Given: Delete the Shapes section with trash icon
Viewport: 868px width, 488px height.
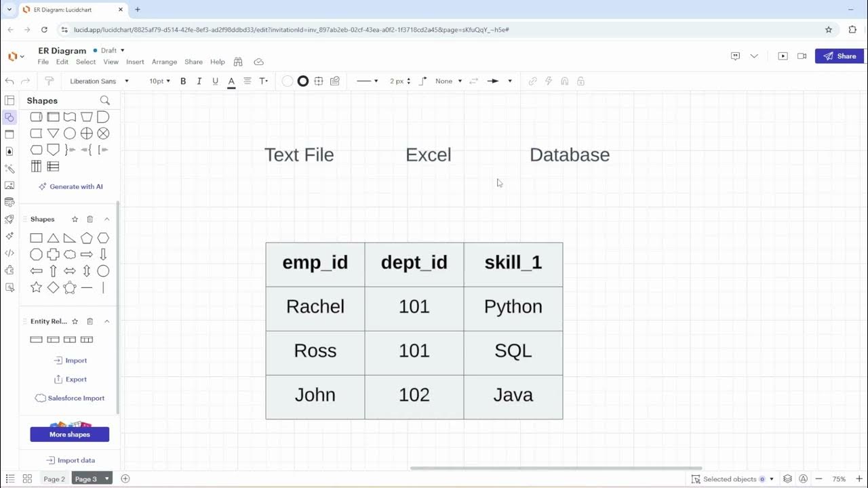Looking at the screenshot, I should (90, 219).
